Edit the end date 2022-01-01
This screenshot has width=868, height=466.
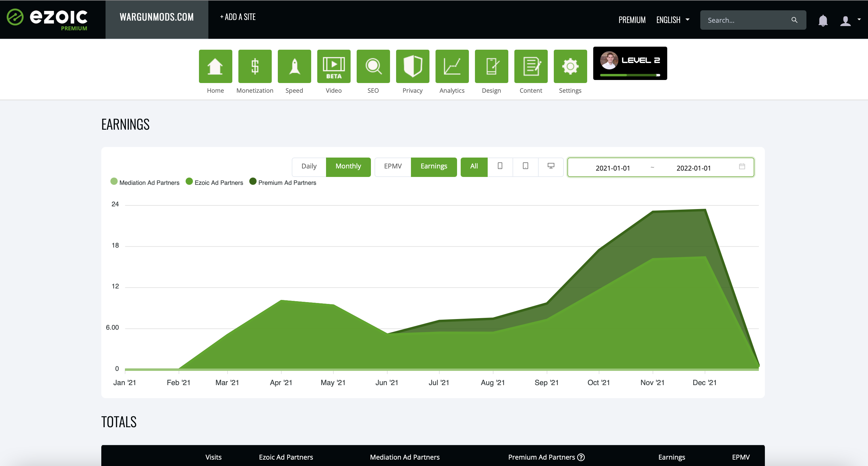693,168
